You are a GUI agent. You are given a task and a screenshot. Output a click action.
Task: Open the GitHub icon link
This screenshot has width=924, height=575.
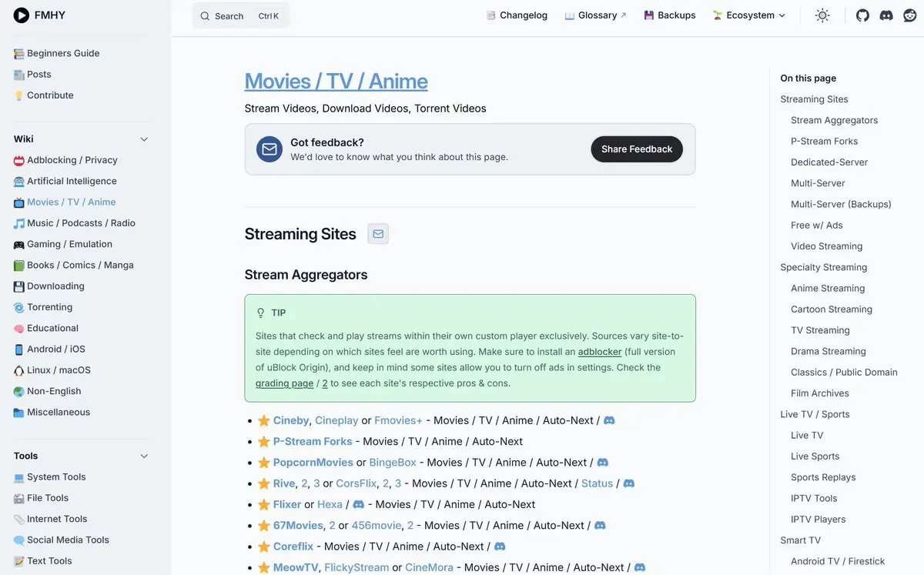tap(862, 15)
